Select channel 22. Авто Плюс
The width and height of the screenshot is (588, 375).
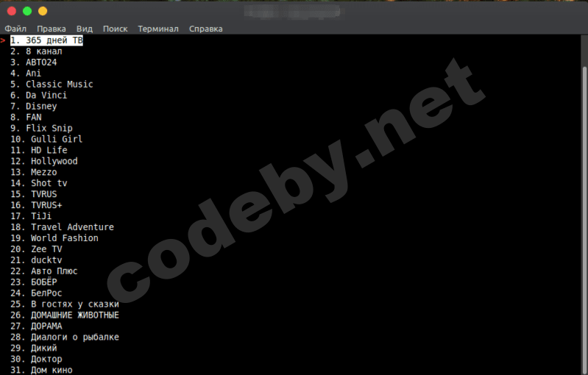pyautogui.click(x=44, y=271)
